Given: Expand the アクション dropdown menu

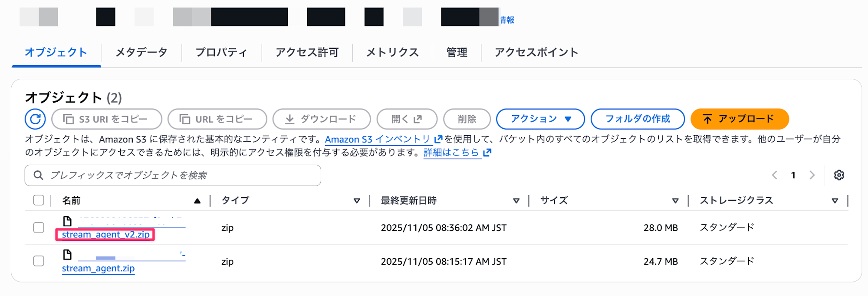Looking at the screenshot, I should [x=540, y=119].
